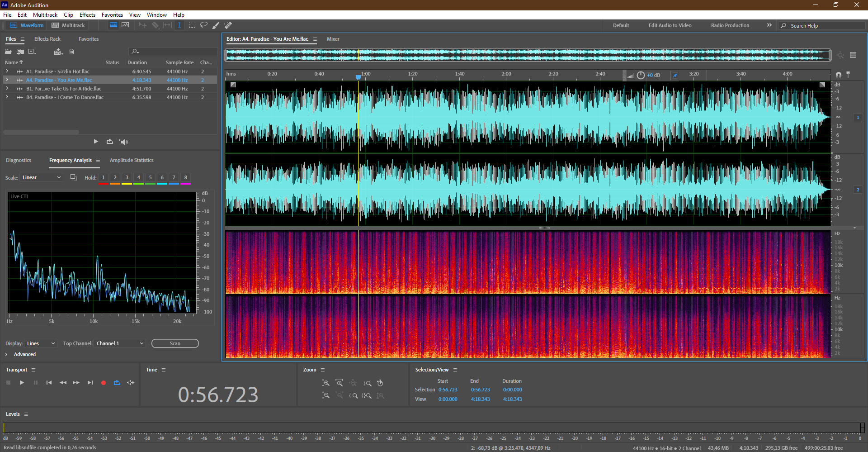This screenshot has height=452, width=868.
Task: Expand the B4. Paradise - I Came To Dance row
Action: pos(7,97)
